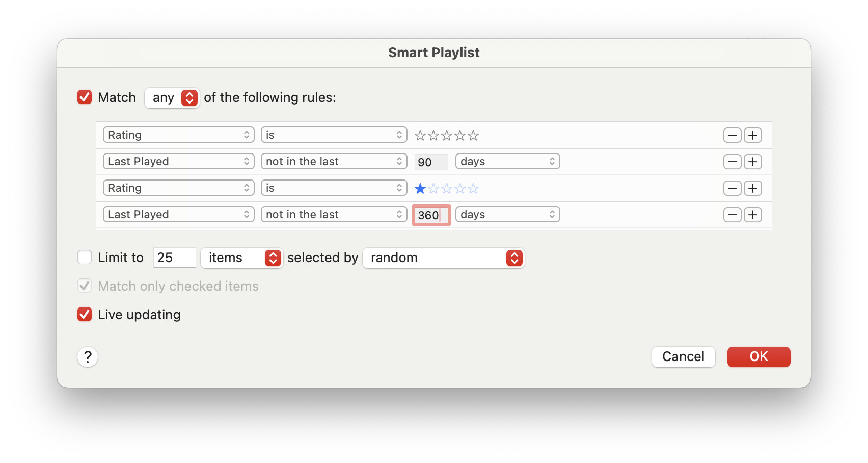
Task: Add a rule after the first Rating row
Action: click(x=752, y=135)
